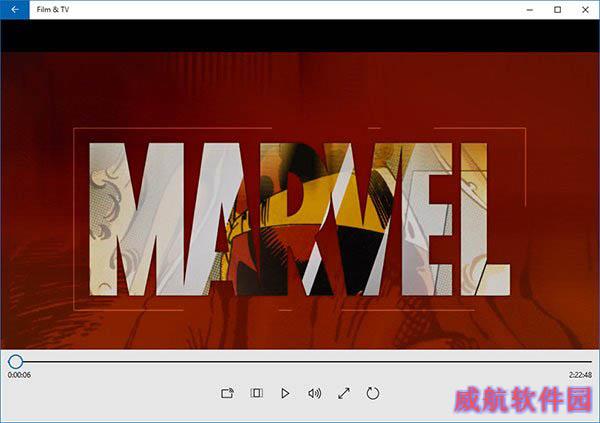Click the Film & TV window title
This screenshot has width=600, height=423.
tap(53, 10)
